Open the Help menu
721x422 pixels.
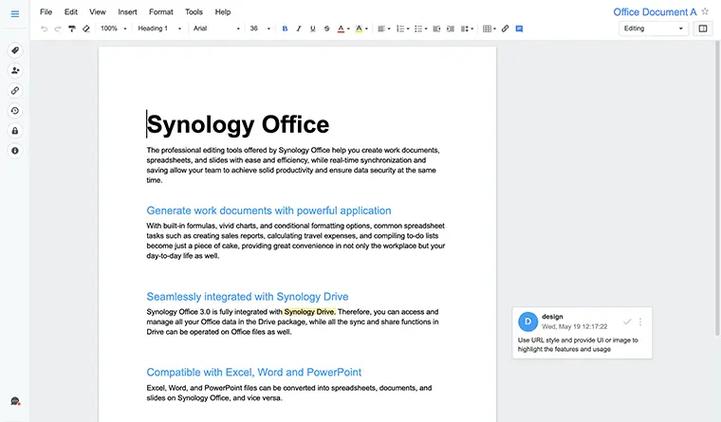coord(223,12)
